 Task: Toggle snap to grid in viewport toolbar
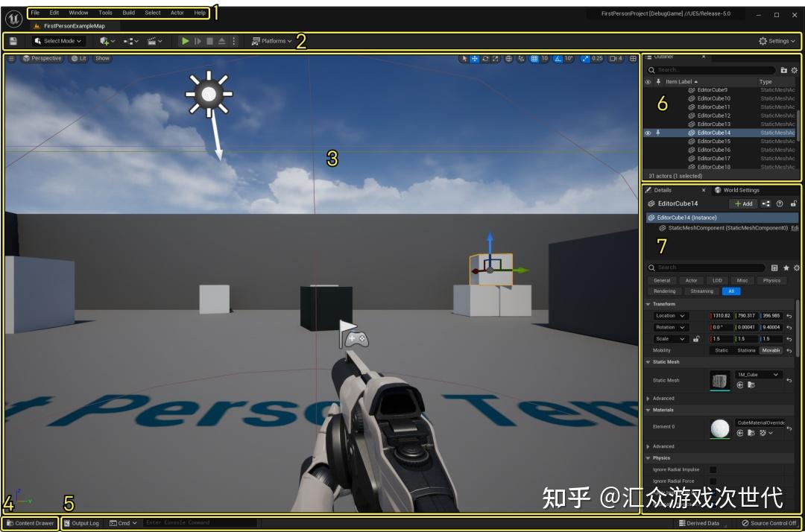(x=534, y=58)
